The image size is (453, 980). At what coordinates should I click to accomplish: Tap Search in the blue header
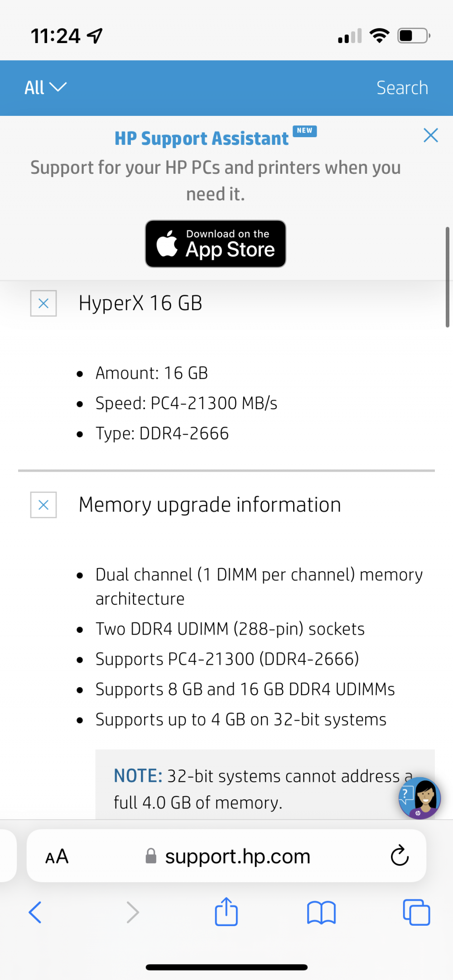(402, 88)
